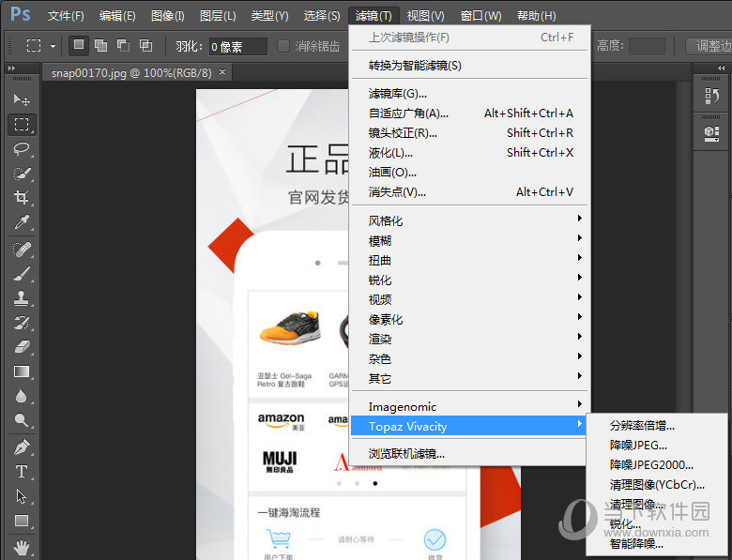The height and width of the screenshot is (560, 732).
Task: Click the Subtract from Selection icon
Action: (x=123, y=45)
